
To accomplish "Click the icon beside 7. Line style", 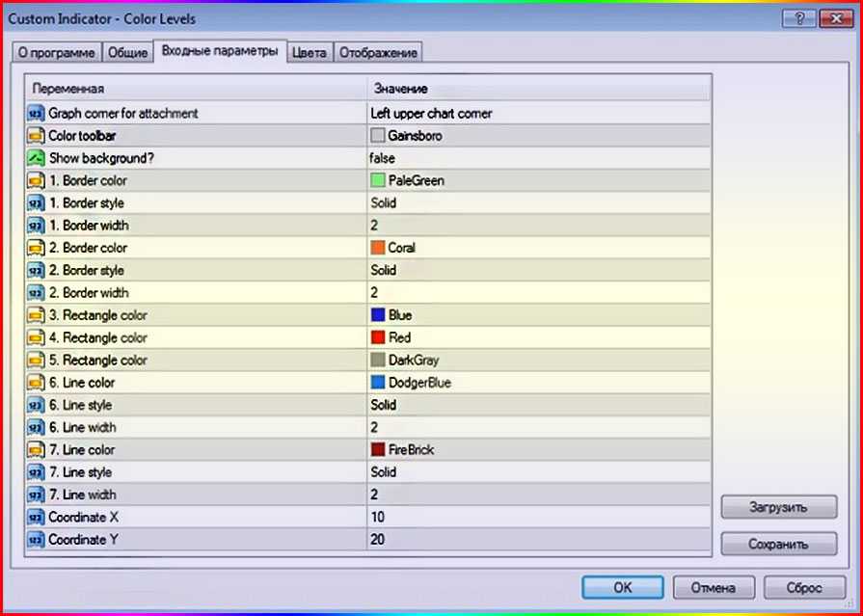I will (x=37, y=472).
